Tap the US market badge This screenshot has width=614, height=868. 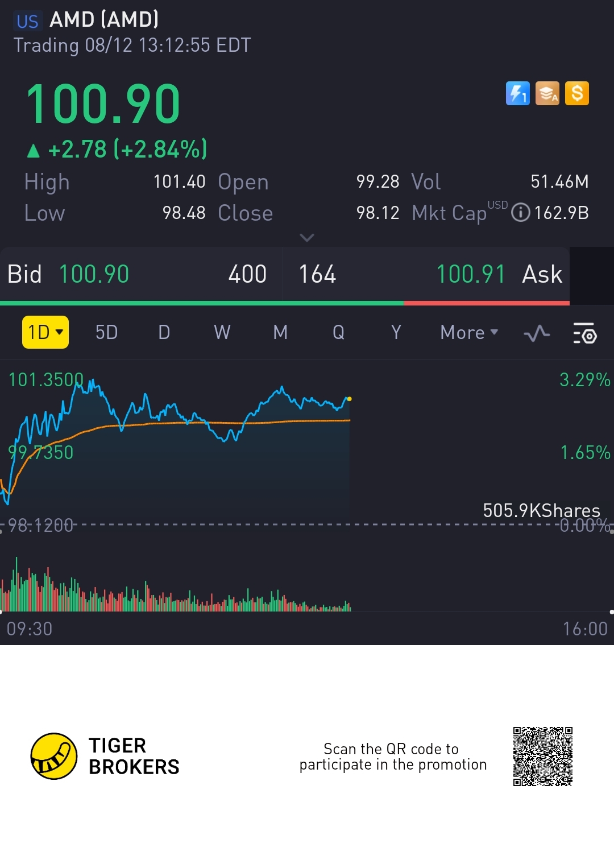(27, 21)
